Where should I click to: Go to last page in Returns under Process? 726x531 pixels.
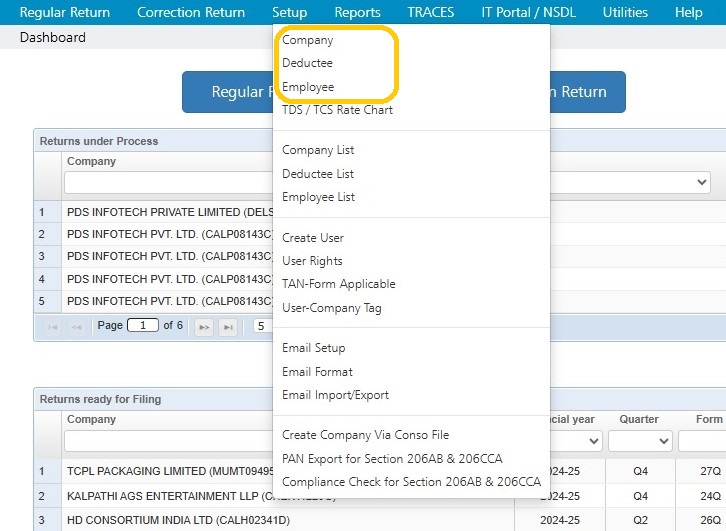point(228,327)
